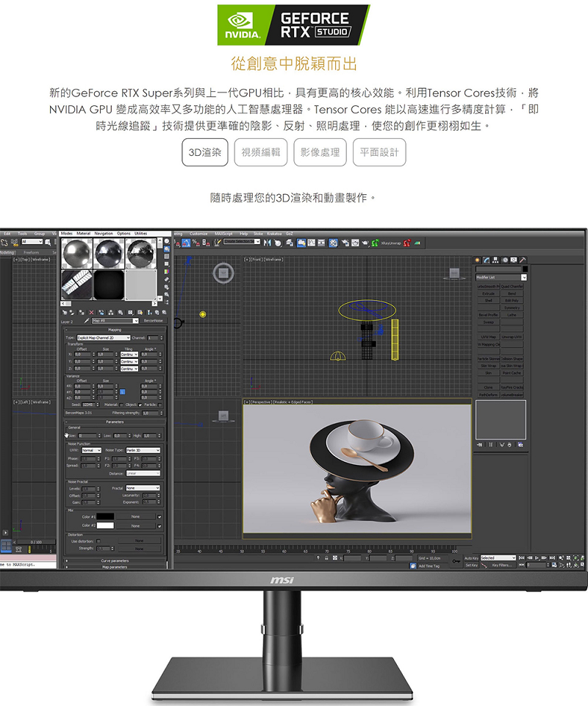Open the Create Selection Set dropdown
The width and height of the screenshot is (588, 706).
click(x=242, y=242)
